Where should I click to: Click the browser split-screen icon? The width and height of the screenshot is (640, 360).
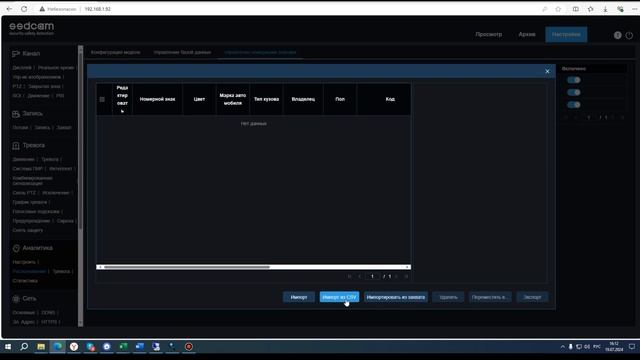576,9
